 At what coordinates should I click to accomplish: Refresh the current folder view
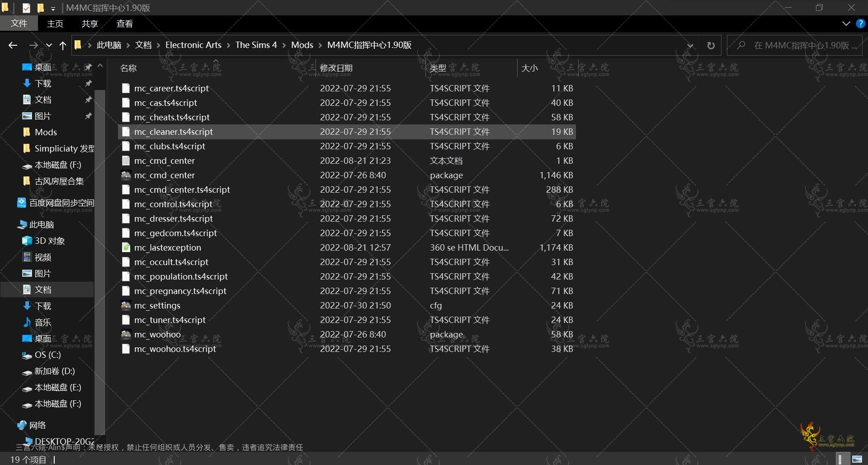(711, 45)
